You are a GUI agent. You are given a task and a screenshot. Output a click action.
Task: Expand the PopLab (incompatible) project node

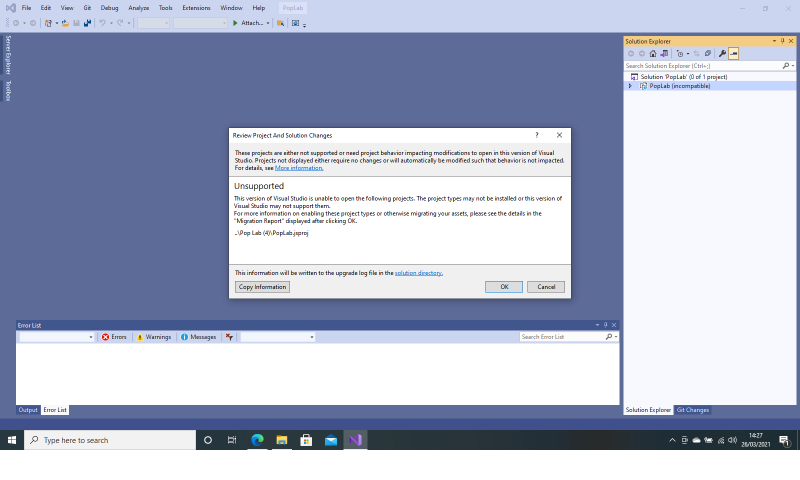630,86
